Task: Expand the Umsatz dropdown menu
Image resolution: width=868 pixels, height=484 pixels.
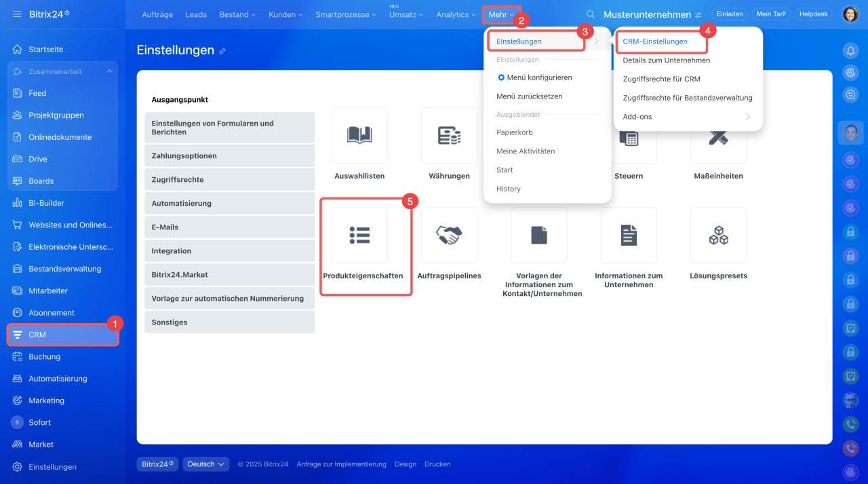Action: 406,14
